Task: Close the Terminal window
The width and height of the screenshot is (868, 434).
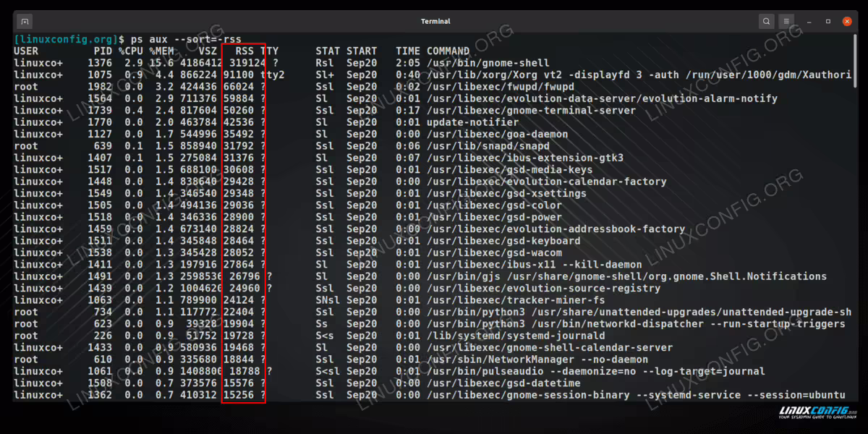Action: 847,22
